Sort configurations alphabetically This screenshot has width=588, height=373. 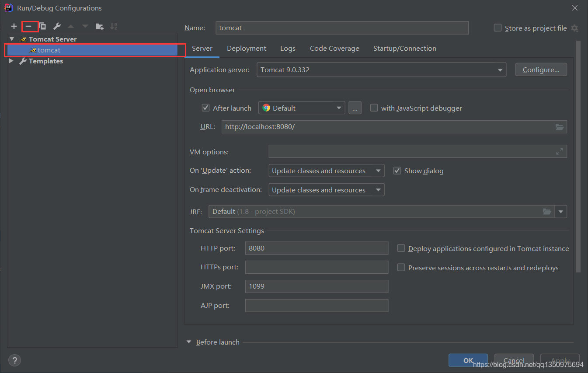coord(114,27)
